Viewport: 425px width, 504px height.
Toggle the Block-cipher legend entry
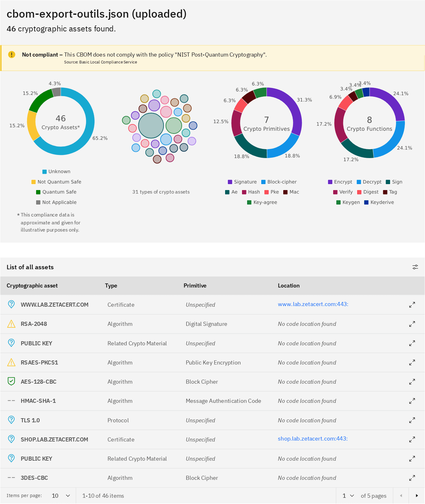[279, 182]
